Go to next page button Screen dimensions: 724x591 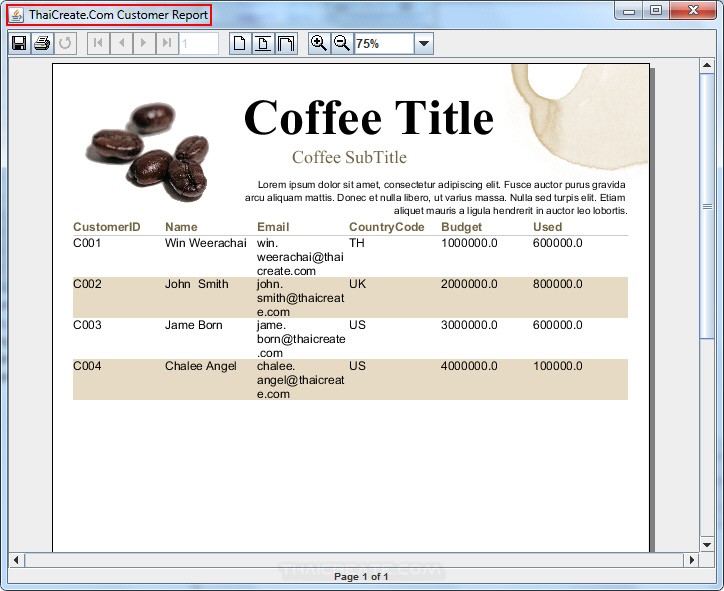(x=144, y=43)
